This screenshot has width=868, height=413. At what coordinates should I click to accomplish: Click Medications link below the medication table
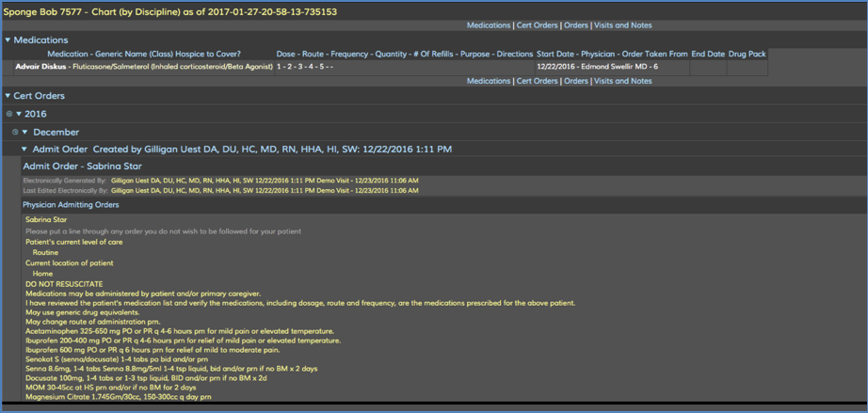[489, 81]
